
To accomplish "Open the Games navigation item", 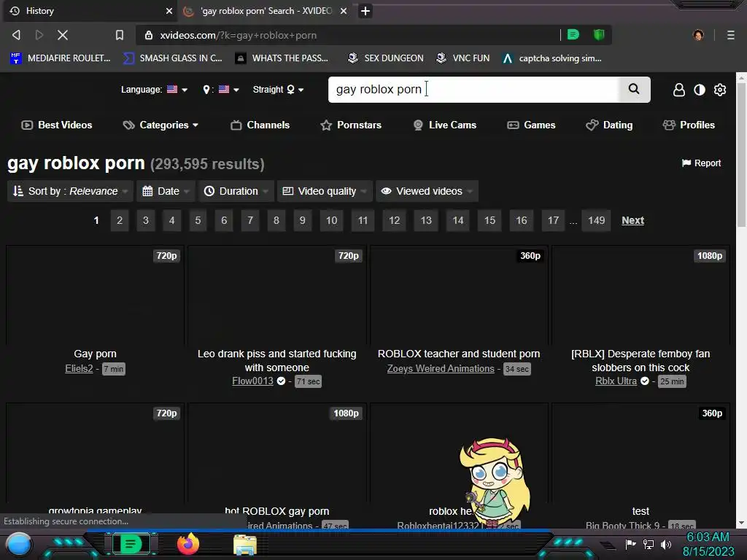I will tap(531, 125).
